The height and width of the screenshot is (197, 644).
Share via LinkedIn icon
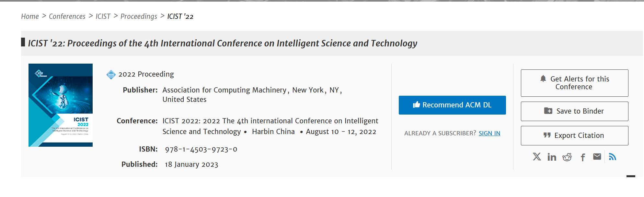pos(552,157)
